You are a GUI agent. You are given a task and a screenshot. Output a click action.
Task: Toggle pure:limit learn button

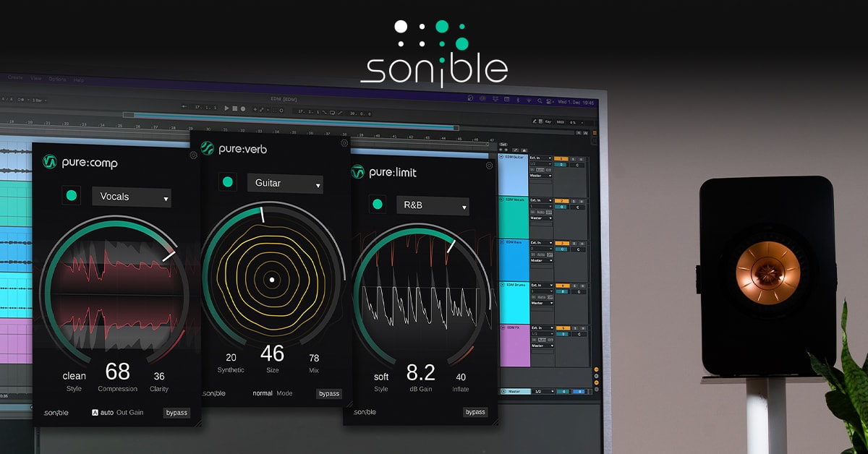(377, 205)
